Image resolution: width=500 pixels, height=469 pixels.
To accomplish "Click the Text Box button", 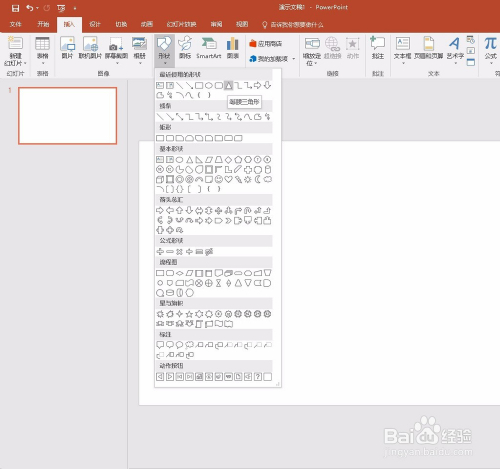I will coord(402,49).
